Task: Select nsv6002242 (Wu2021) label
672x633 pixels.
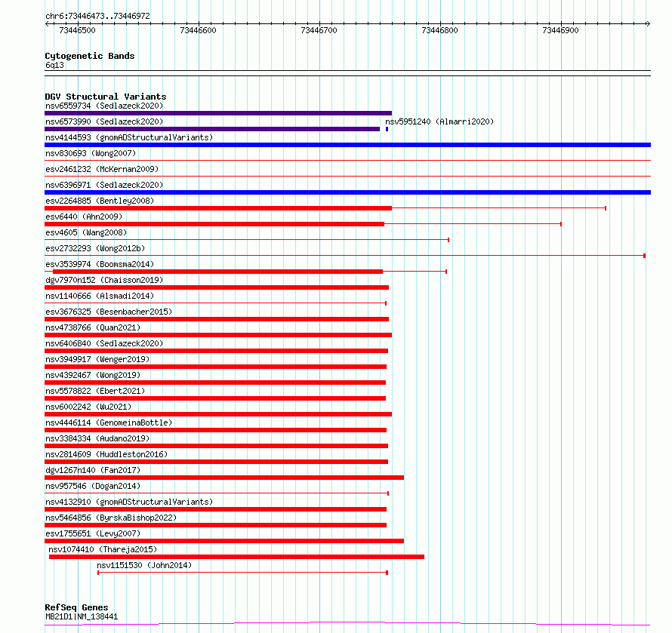Action: click(88, 407)
